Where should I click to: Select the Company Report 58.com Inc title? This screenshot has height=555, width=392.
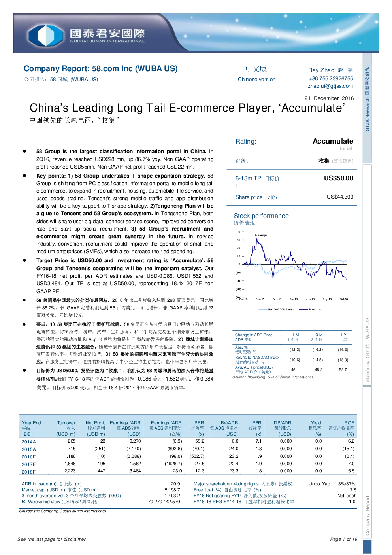tap(101, 69)
